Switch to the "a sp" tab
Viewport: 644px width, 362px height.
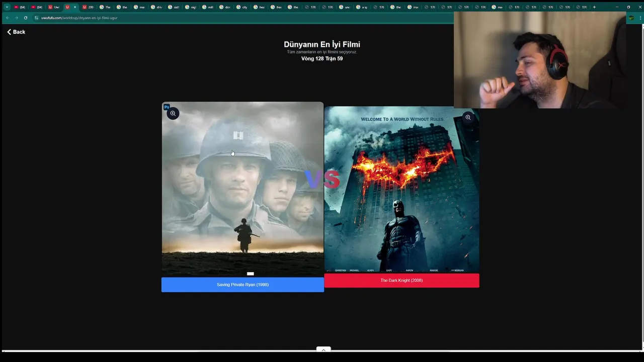pos(361,7)
